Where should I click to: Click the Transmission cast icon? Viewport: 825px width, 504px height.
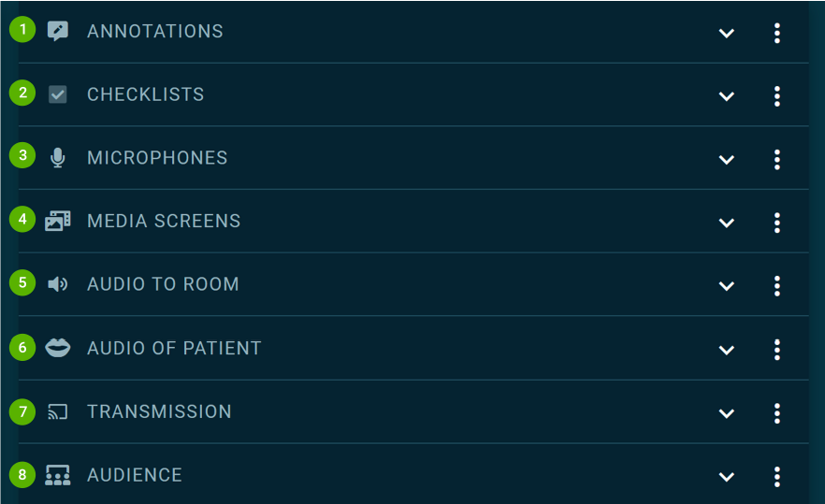point(58,411)
